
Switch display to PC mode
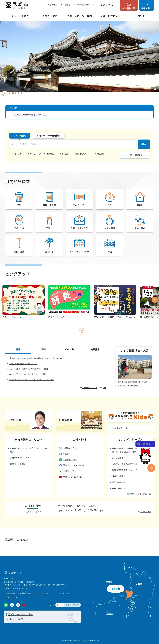[x=59, y=605]
